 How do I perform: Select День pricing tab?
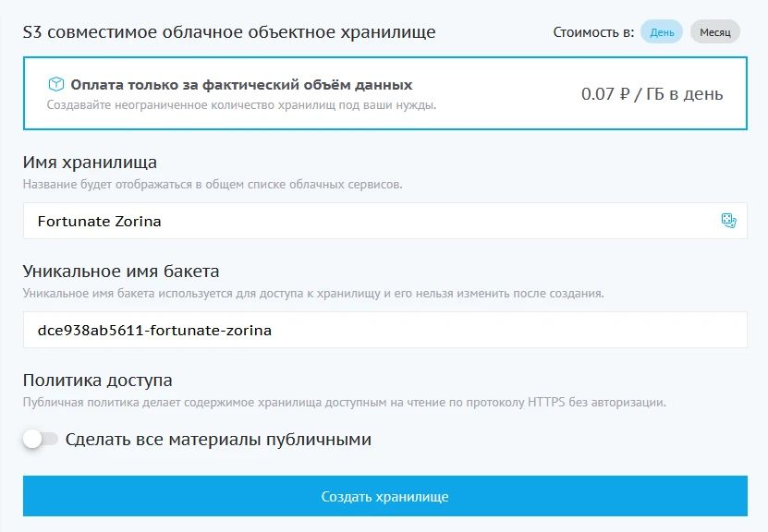(x=663, y=30)
